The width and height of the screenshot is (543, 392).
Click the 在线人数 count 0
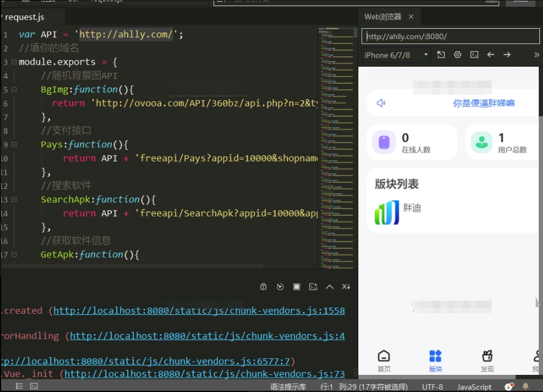[x=405, y=138]
